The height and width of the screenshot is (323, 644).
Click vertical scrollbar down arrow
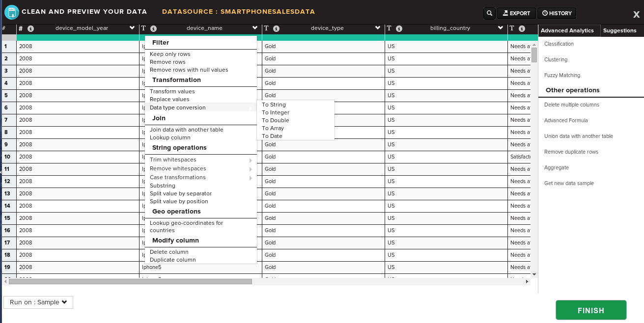(534, 274)
